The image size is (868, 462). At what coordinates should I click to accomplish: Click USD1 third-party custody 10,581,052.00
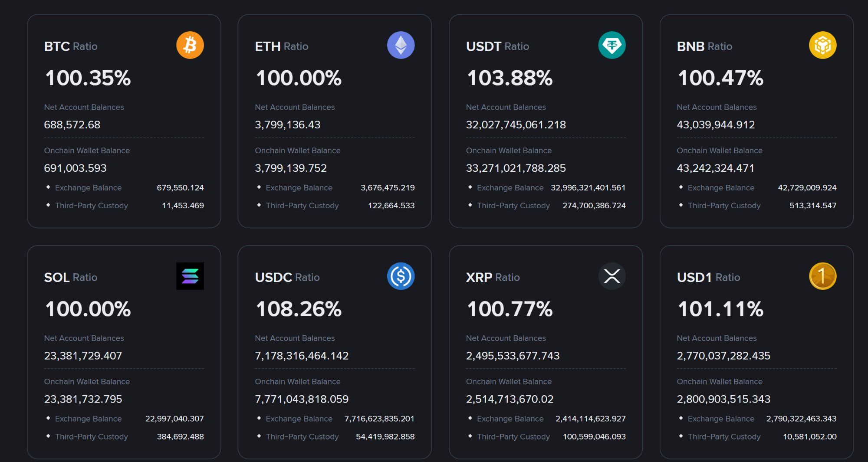click(810, 437)
